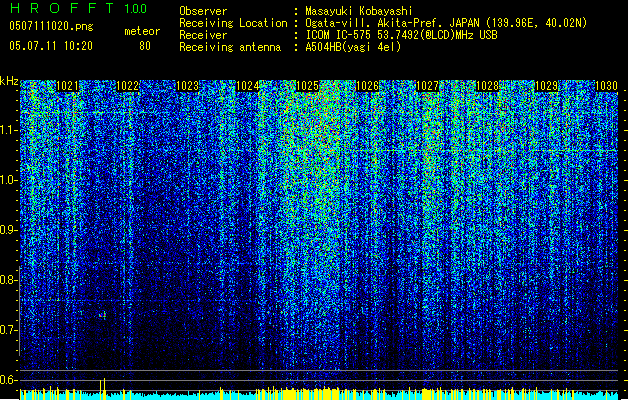Click the name Masayuki Kobayashi
This screenshot has width=629, height=400.
point(359,11)
